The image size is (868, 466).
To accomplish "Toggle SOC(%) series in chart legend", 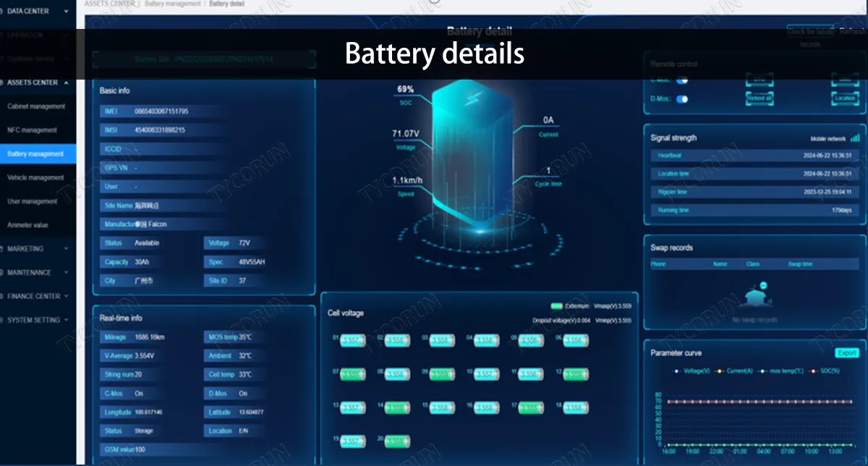I will pyautogui.click(x=823, y=370).
